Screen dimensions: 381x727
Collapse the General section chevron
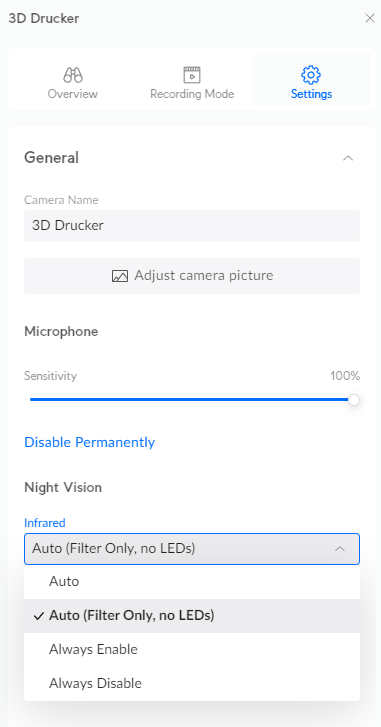348,158
